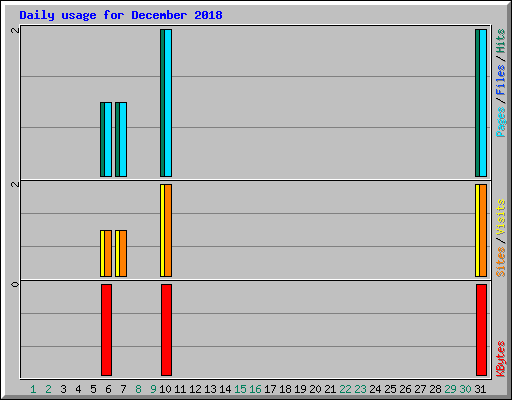Viewport: 512px width, 400px height.
Task: Click the KBytes legend label
Action: click(x=500, y=359)
